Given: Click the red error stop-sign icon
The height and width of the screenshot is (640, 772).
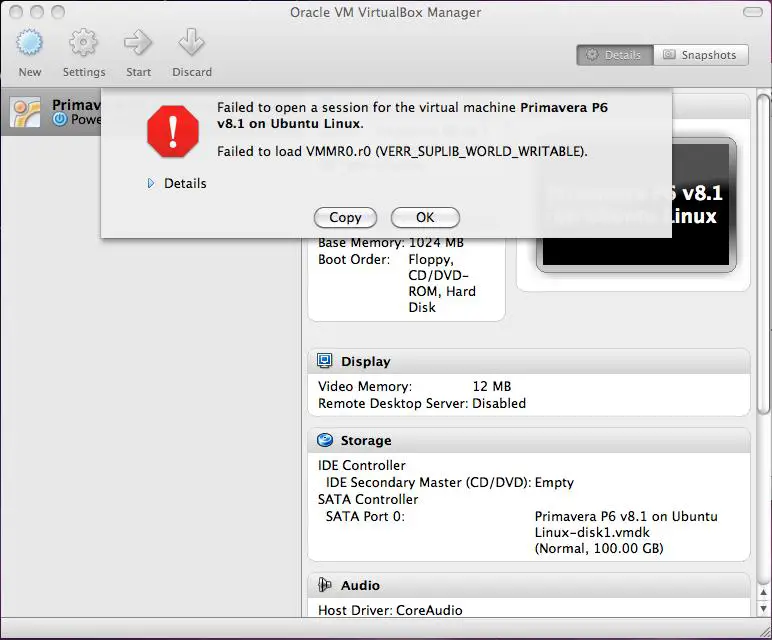Looking at the screenshot, I should 173,131.
